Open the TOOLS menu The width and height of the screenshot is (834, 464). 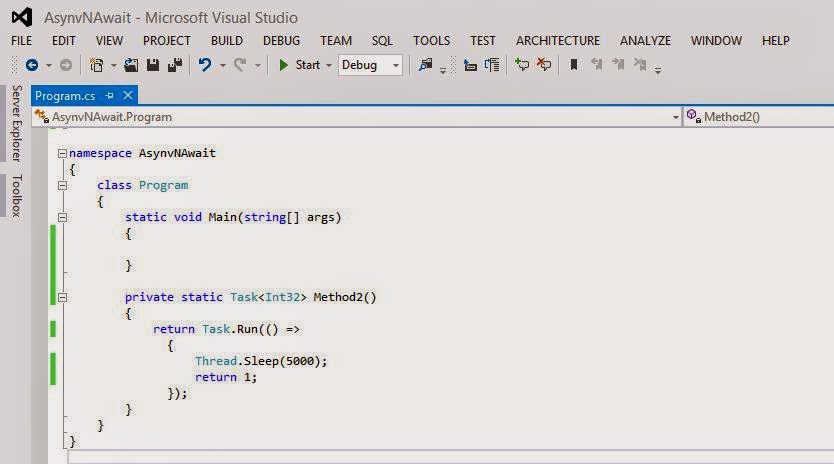click(431, 41)
